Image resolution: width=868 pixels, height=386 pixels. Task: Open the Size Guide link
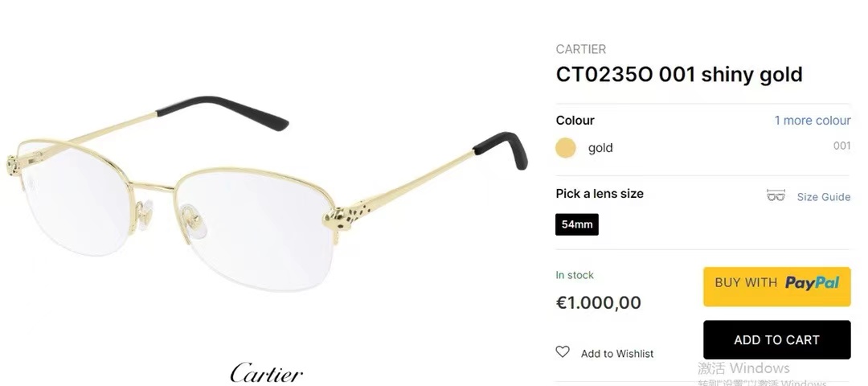[823, 196]
